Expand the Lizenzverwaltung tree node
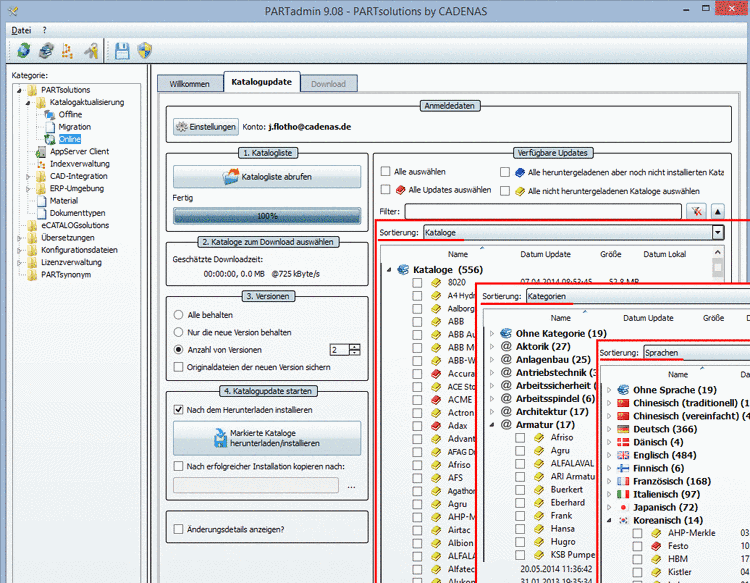The image size is (750, 583). [x=19, y=263]
